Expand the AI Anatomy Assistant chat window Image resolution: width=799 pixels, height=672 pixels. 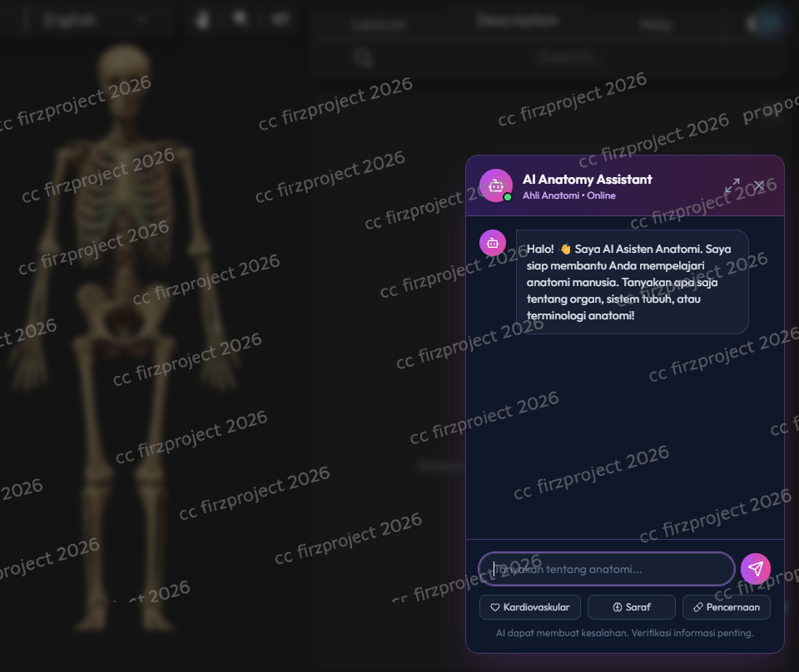point(732,186)
